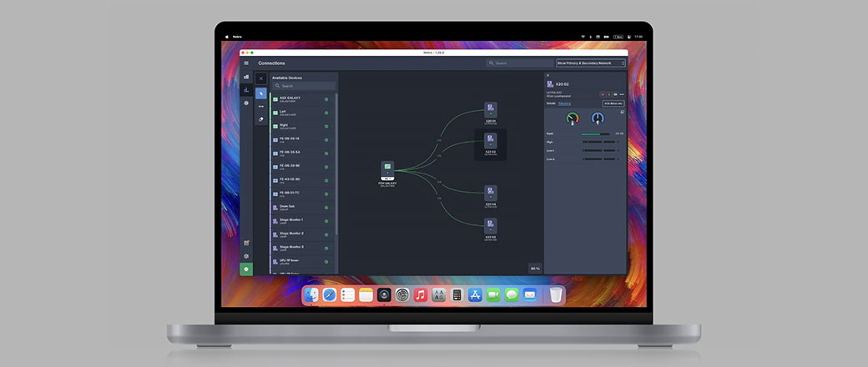Open the Nebra app icon in the Dock
Image resolution: width=868 pixels, height=367 pixels.
click(384, 295)
